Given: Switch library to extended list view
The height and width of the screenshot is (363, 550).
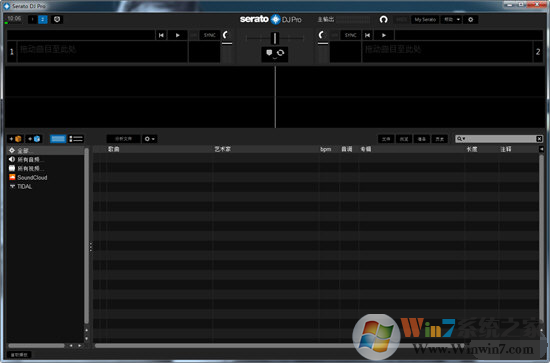Looking at the screenshot, I should [76, 139].
